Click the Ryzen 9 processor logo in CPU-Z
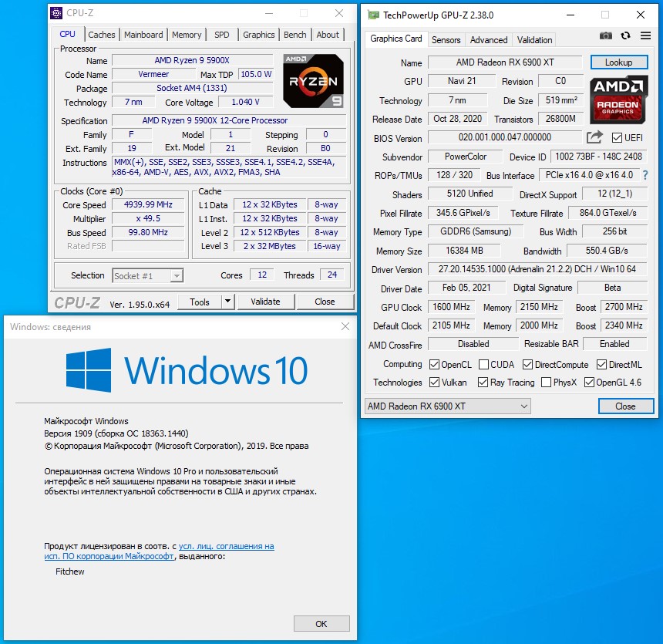This screenshot has width=663, height=644. [x=313, y=80]
